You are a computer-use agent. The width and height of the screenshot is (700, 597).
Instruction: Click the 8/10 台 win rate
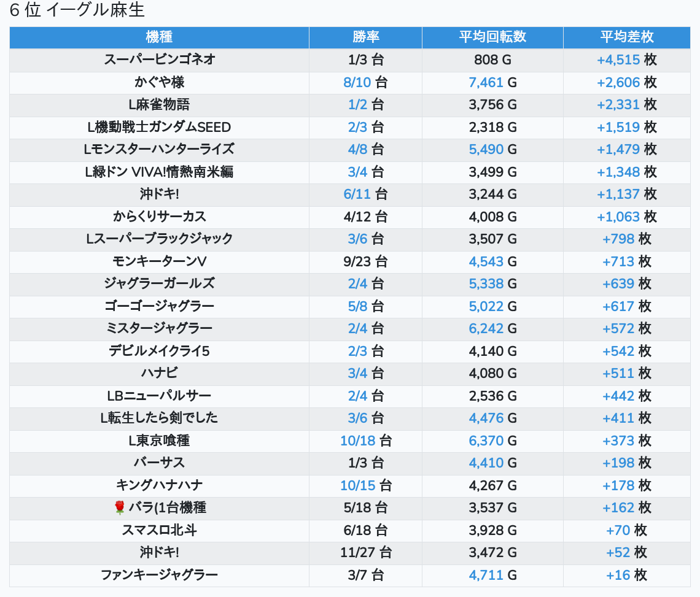tap(365, 82)
